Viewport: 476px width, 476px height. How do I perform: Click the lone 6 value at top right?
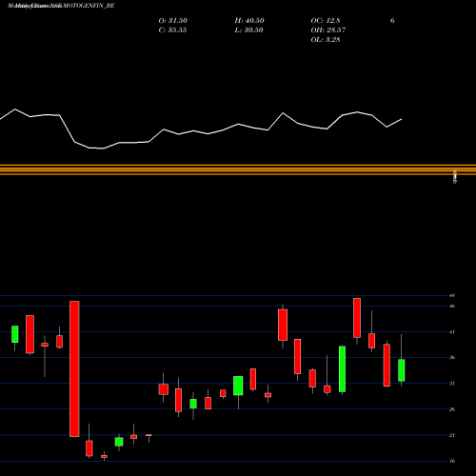tap(392, 21)
